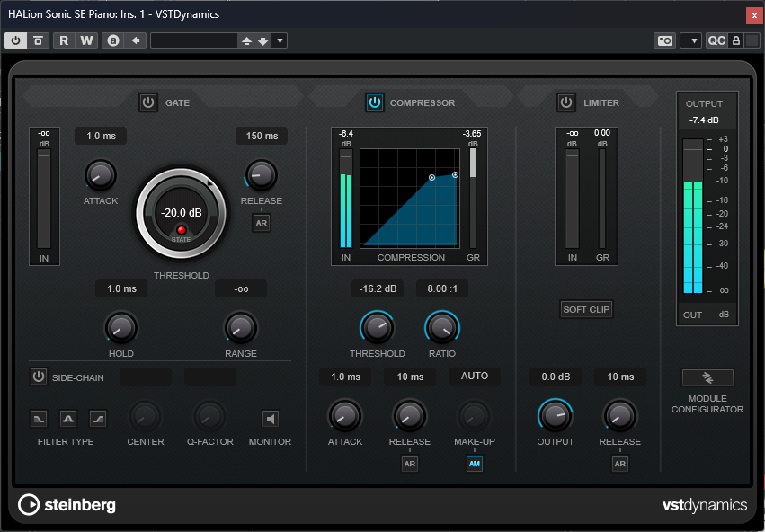Activate the Limiter module power button

click(565, 102)
